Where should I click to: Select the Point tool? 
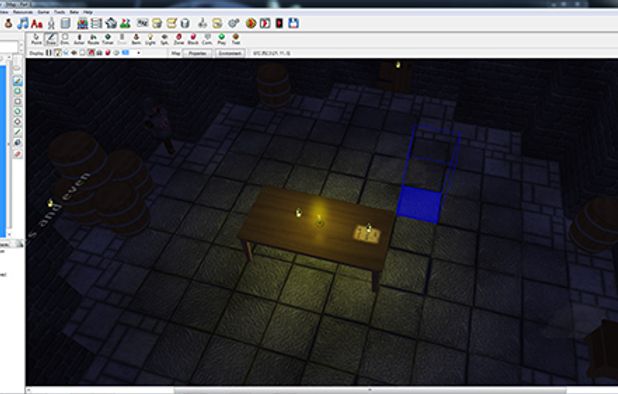click(36, 39)
